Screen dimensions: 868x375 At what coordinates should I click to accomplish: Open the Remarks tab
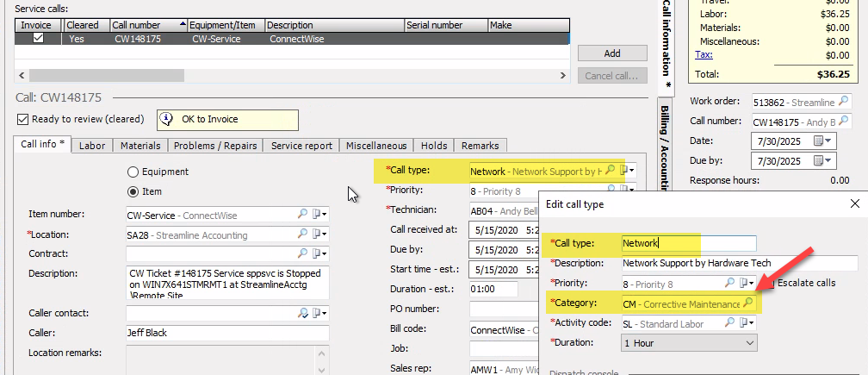coord(480,146)
